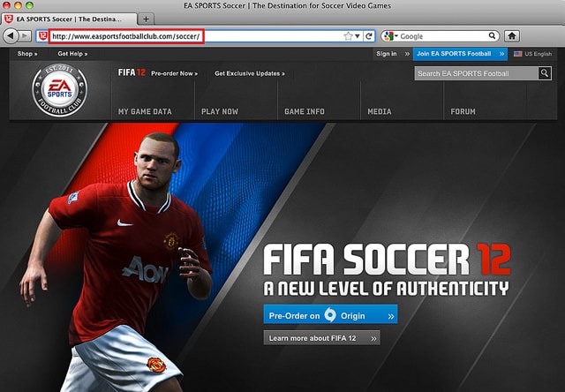Click into the Search EA SPORTS Football field

(x=477, y=73)
